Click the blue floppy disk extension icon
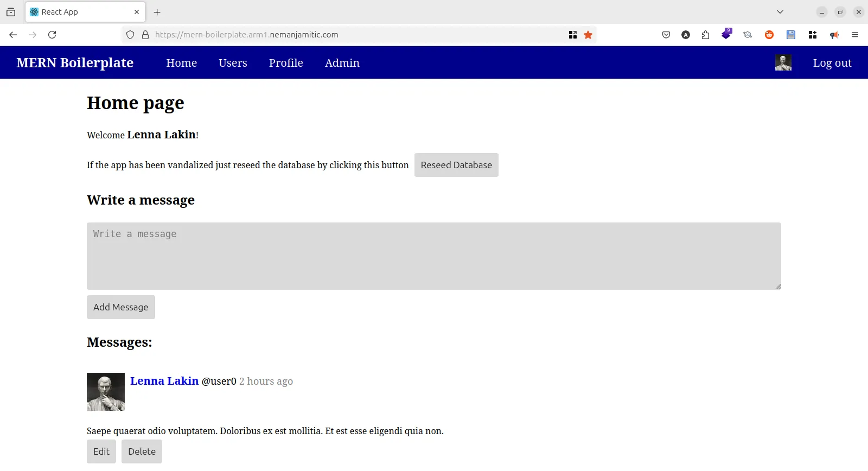The image size is (868, 471). [791, 35]
